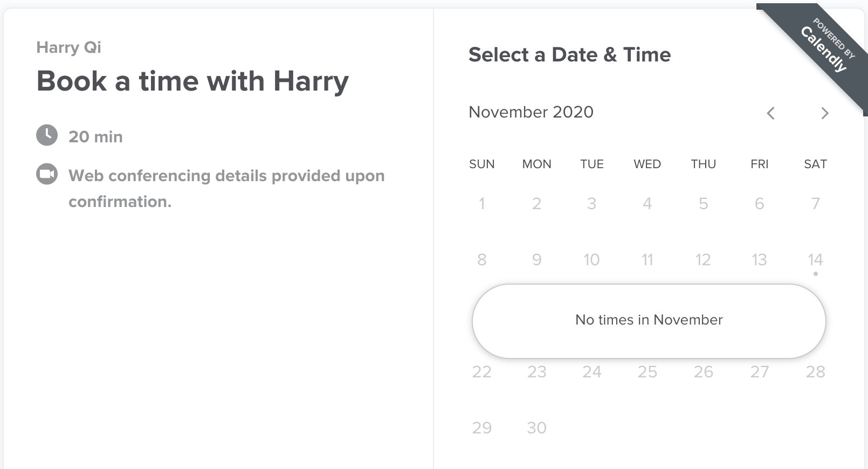Select November 1 on the calendar

(x=482, y=203)
